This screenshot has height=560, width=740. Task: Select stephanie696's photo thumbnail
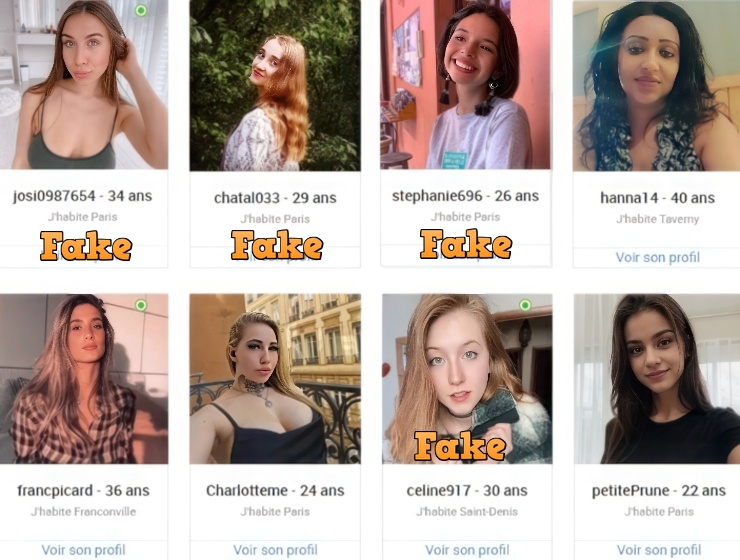click(x=465, y=84)
